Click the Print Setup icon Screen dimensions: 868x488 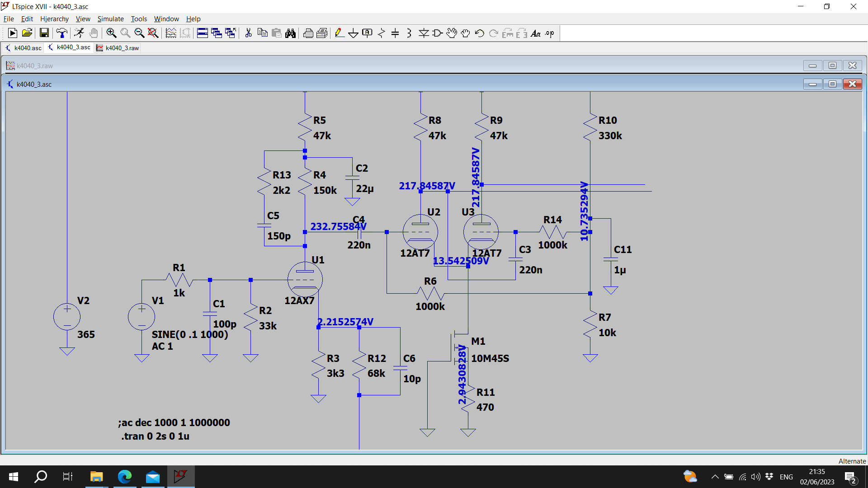pyautogui.click(x=322, y=33)
